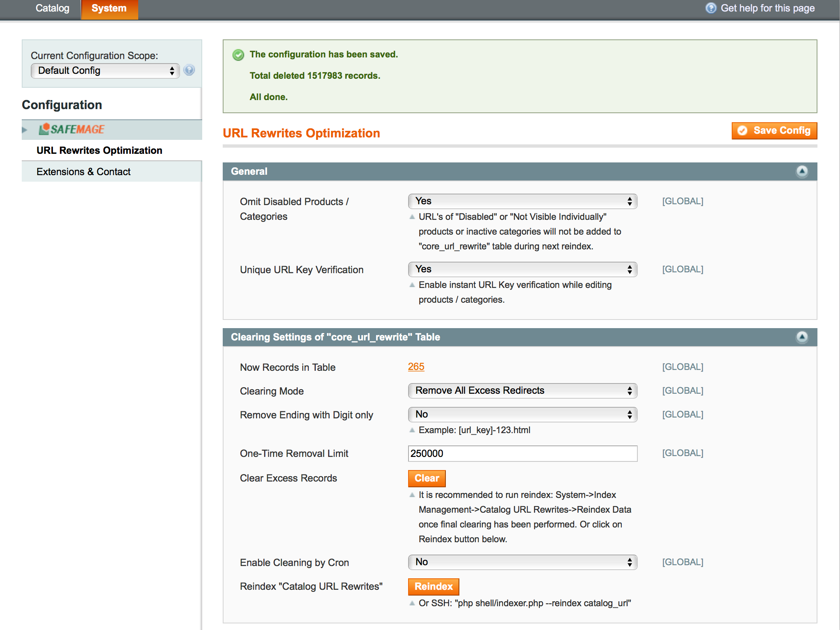Click scope help icon beside Default Config
The width and height of the screenshot is (840, 630).
[189, 70]
